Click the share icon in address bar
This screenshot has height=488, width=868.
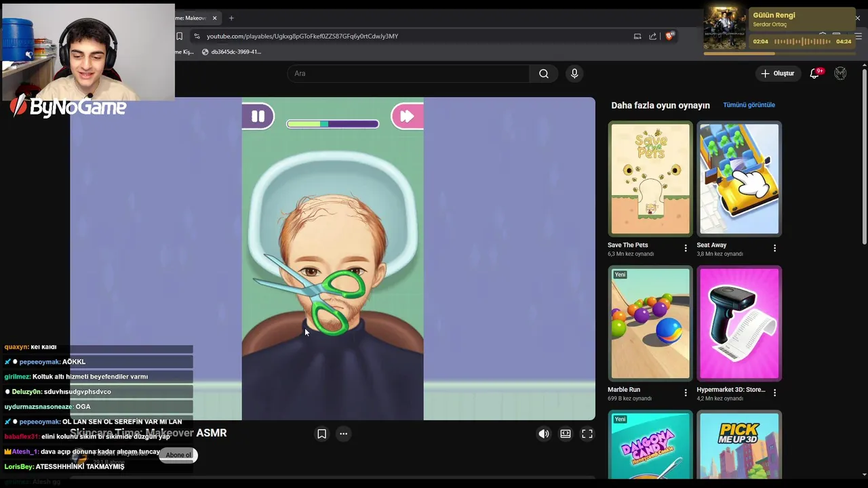click(652, 36)
